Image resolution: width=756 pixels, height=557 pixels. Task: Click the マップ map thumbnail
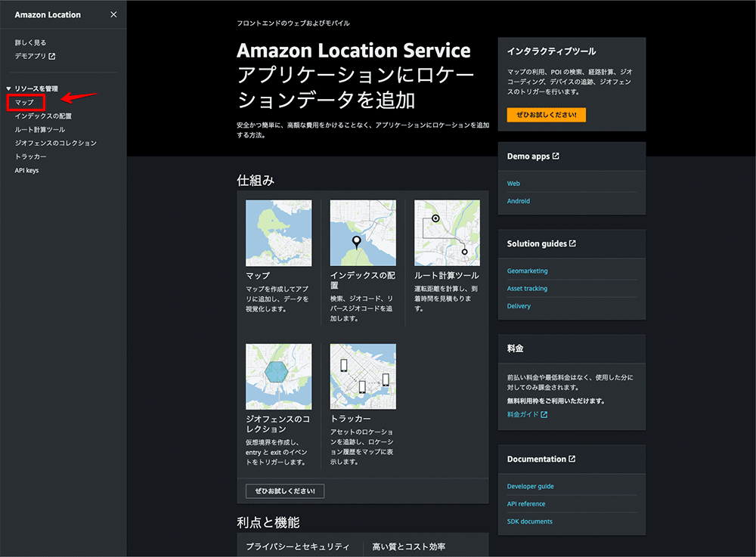click(x=279, y=234)
